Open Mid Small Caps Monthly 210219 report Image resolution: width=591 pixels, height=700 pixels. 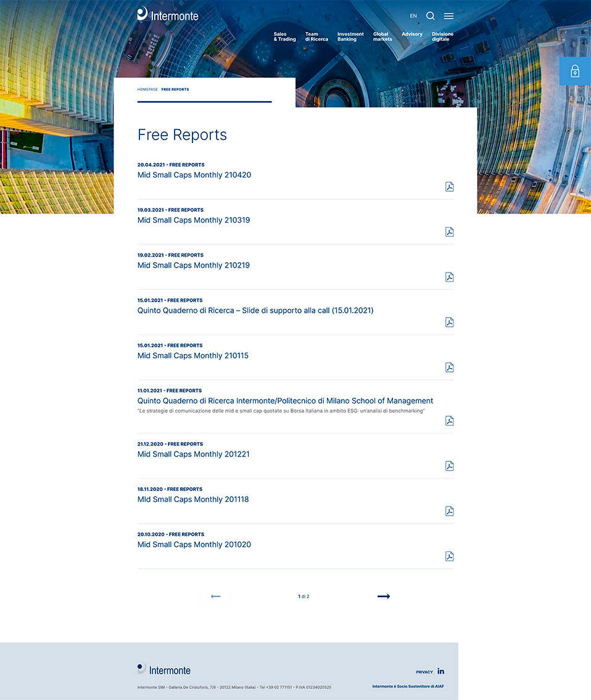[x=194, y=265]
